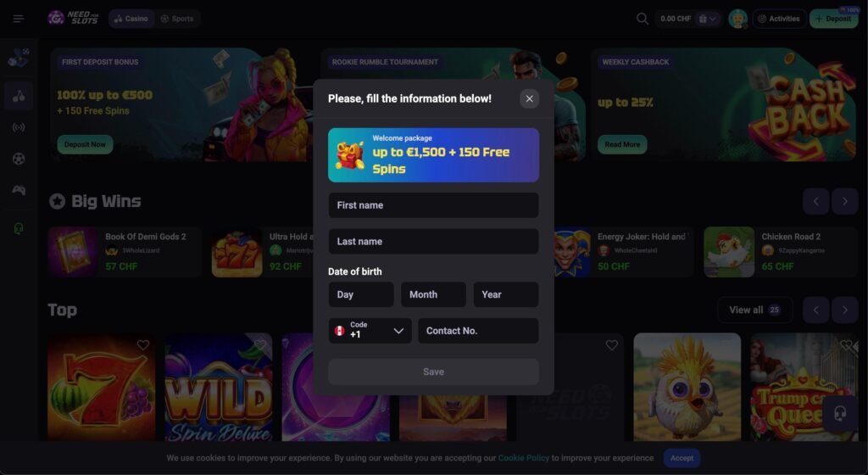Screen dimensions: 868x475
Task: Open the Activities button in header
Action: point(779,19)
